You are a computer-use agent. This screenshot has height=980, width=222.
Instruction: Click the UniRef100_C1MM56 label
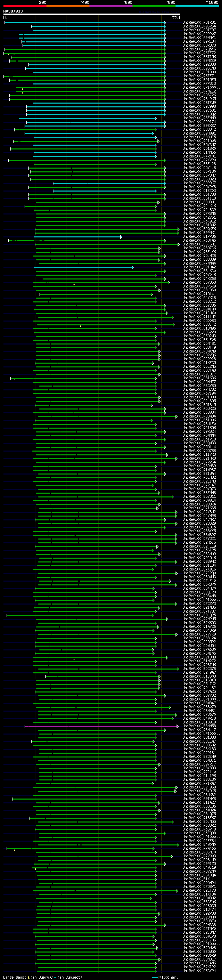(x=199, y=153)
